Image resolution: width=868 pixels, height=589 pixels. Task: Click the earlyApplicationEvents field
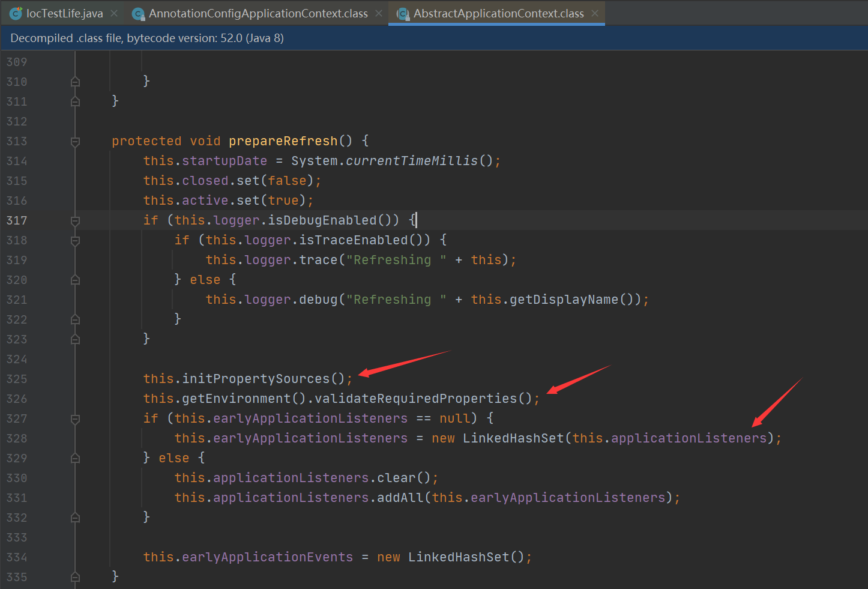268,557
